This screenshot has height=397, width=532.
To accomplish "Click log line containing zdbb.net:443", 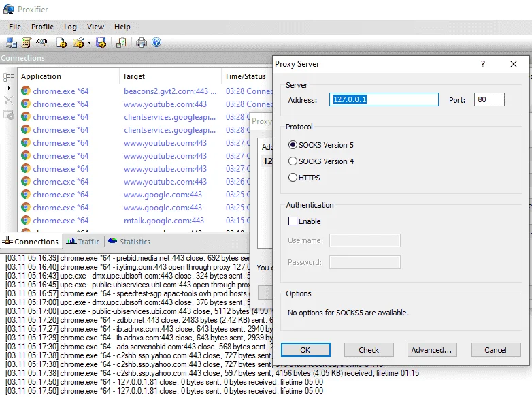I will tap(139, 320).
